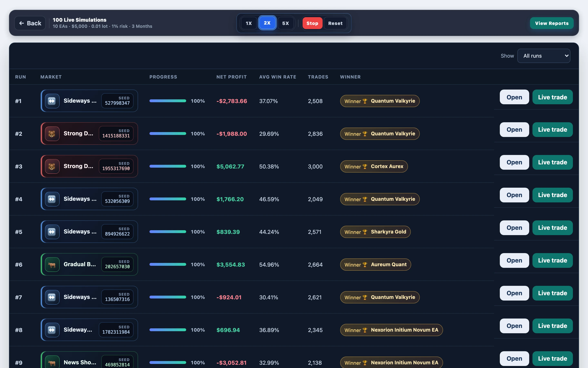This screenshot has height=368, width=588.
Task: Switch simulation speed to 5X
Action: (285, 23)
